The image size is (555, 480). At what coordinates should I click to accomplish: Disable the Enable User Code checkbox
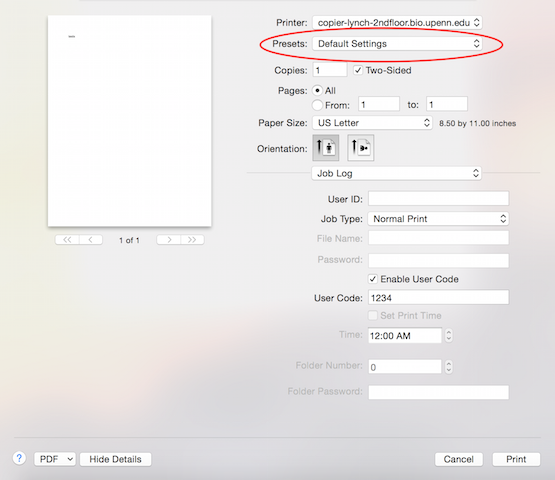click(x=372, y=279)
